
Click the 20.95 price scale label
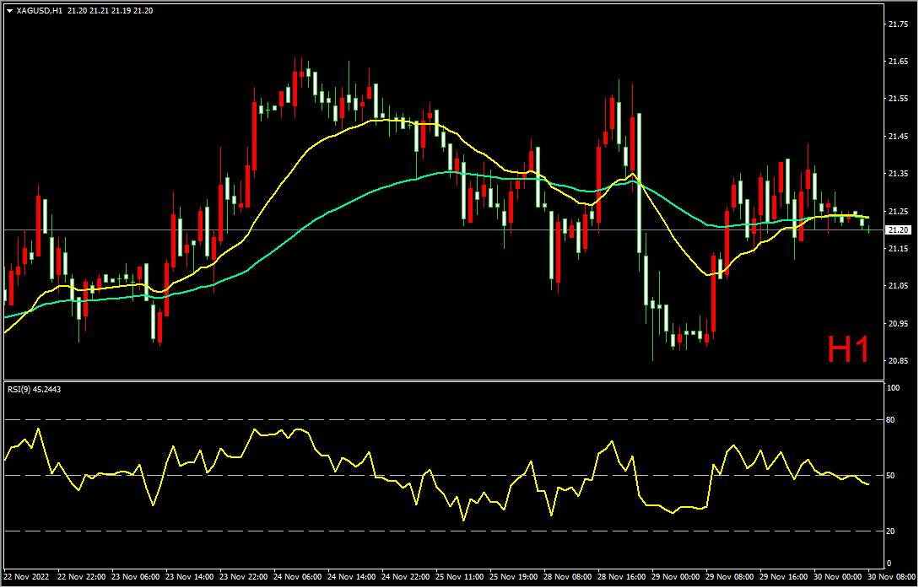tap(899, 324)
